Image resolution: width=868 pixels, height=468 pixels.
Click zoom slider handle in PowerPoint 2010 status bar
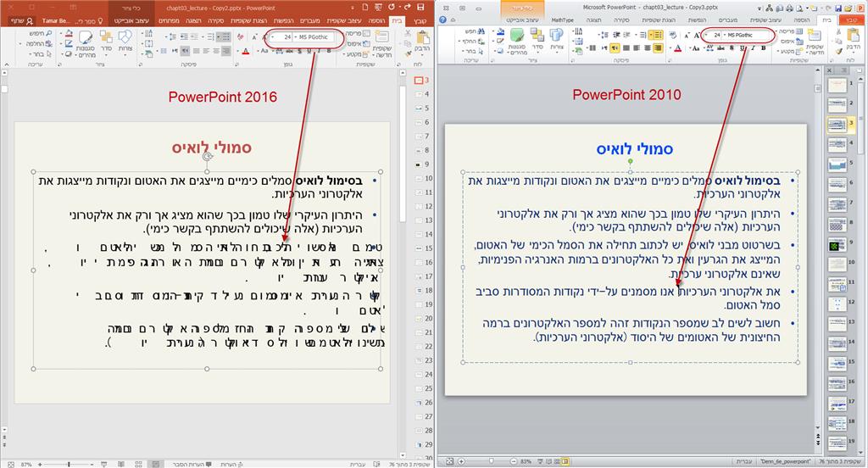pyautogui.click(x=491, y=461)
